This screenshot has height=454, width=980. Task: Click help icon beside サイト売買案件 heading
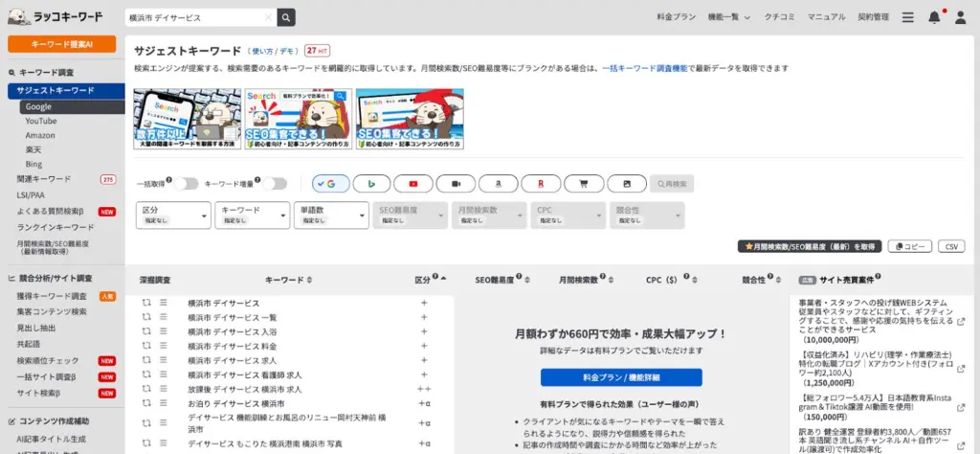tap(879, 277)
